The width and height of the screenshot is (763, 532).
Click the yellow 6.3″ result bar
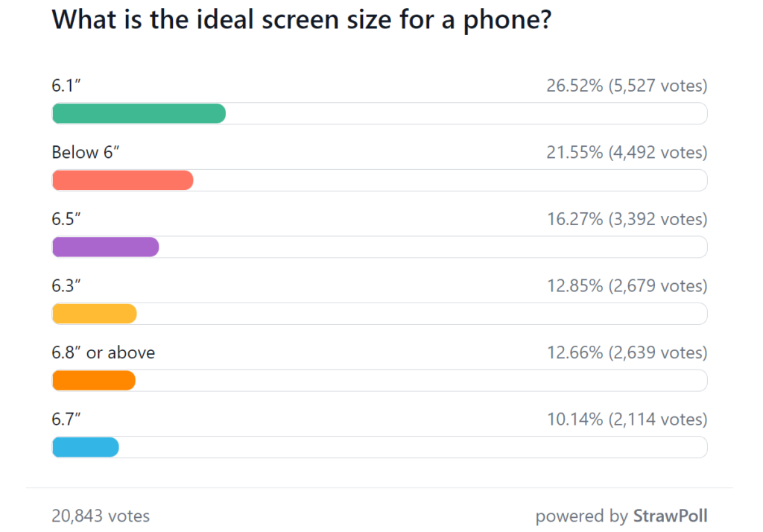94,314
